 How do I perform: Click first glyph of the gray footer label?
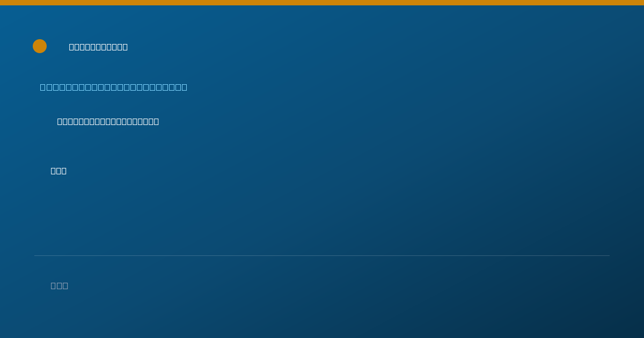click(54, 285)
